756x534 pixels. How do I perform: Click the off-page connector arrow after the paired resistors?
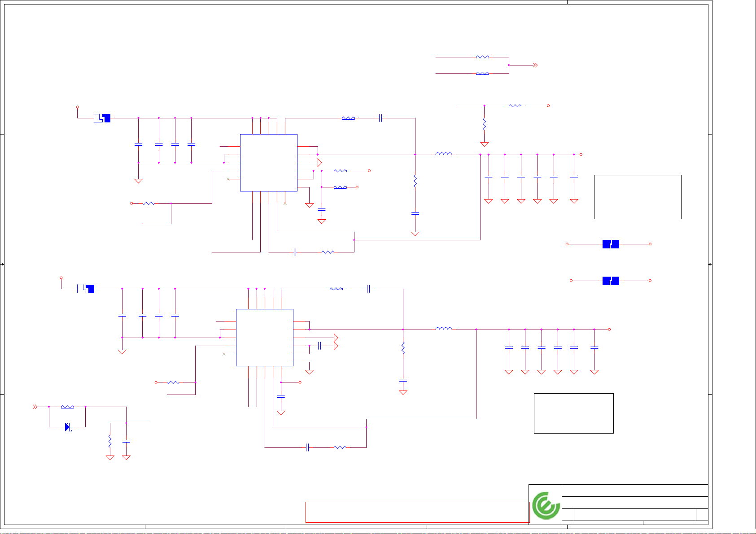pos(535,65)
